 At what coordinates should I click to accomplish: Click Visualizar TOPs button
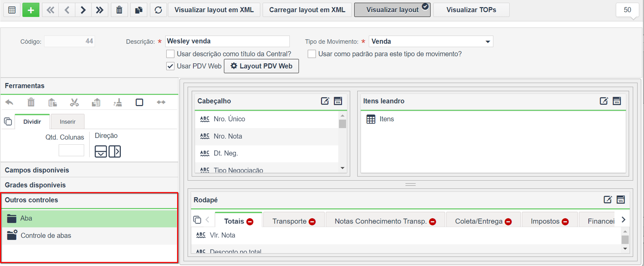471,10
